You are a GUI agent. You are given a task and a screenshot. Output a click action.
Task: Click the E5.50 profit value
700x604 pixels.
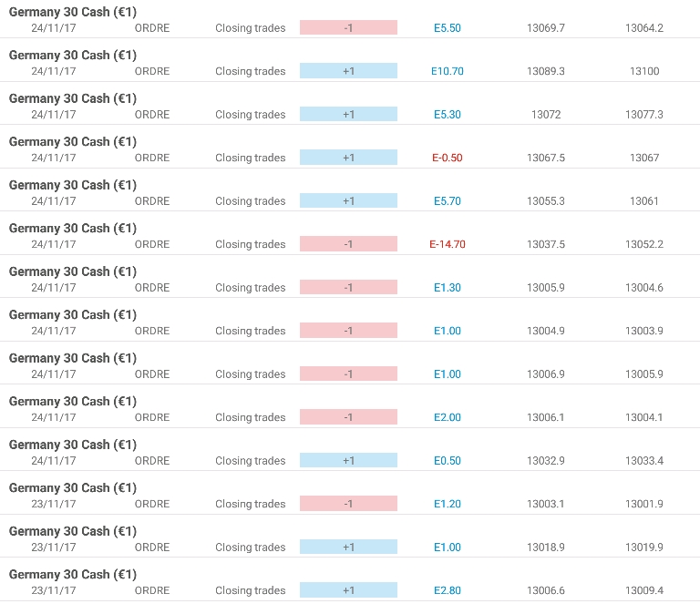tap(447, 27)
